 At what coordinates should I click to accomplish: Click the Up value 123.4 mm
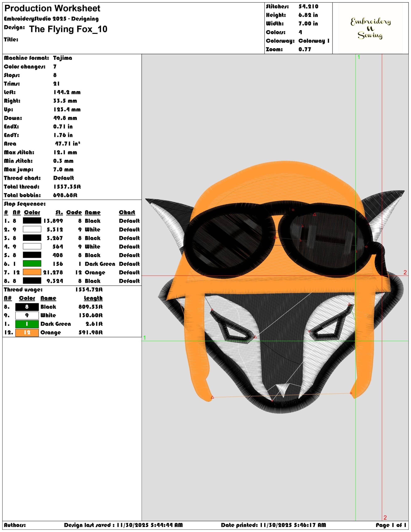pos(67,110)
